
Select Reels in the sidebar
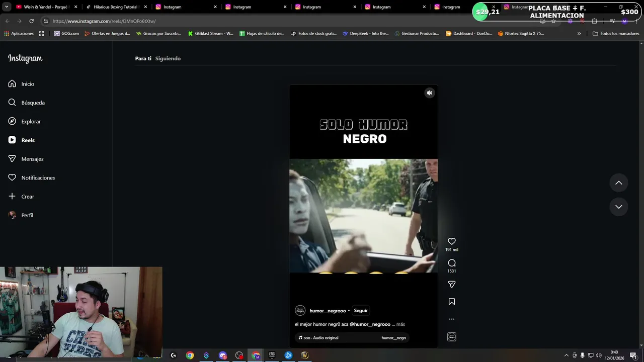[x=22, y=140]
